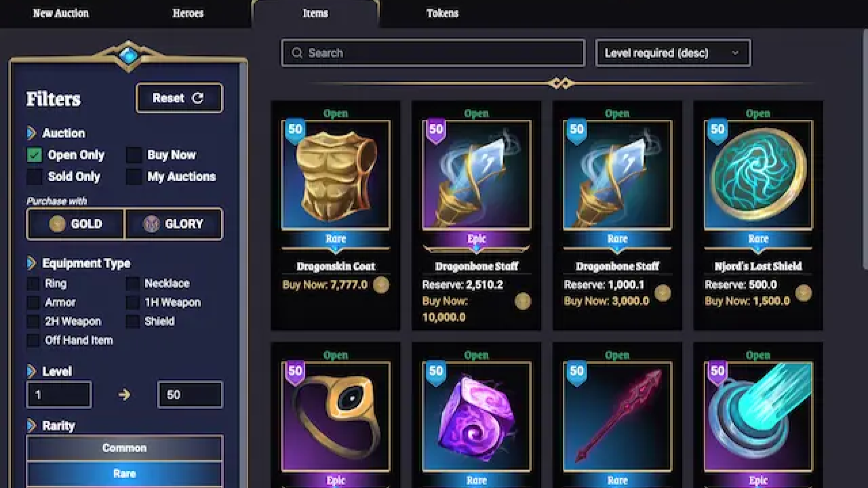
Task: Open the Epic Dragonbone Staff item thumbnail
Action: 476,175
